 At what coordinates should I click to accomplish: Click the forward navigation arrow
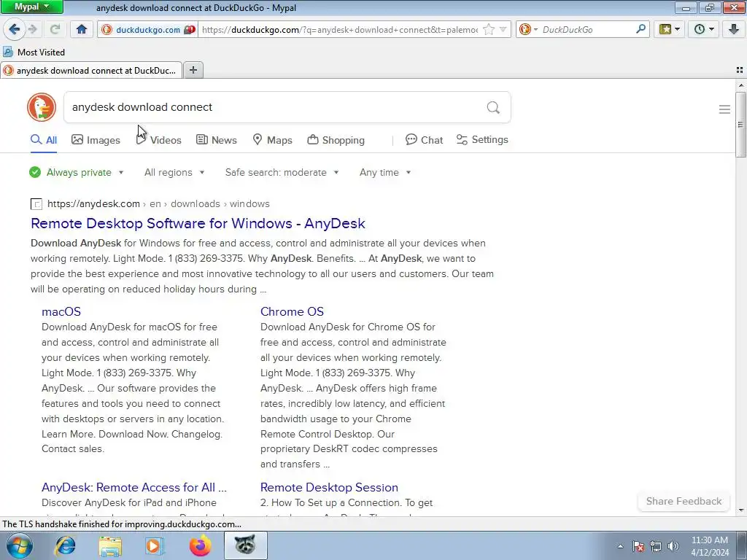pos(33,29)
